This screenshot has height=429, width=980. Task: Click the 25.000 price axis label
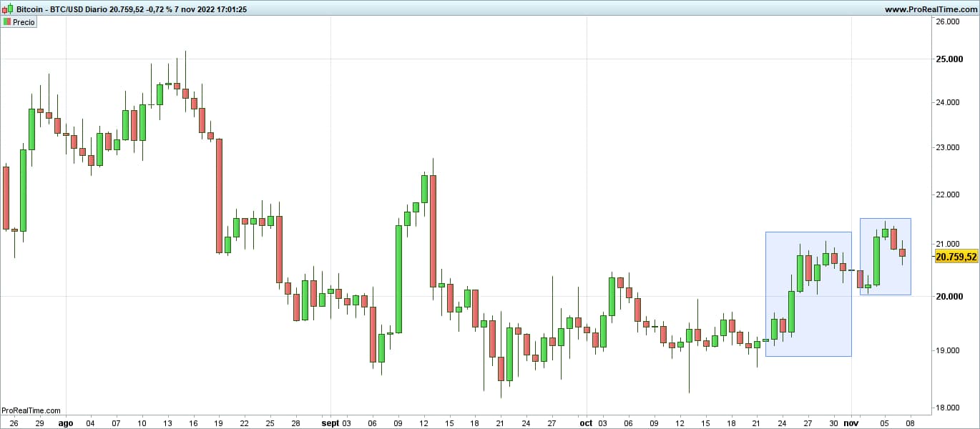pos(947,59)
